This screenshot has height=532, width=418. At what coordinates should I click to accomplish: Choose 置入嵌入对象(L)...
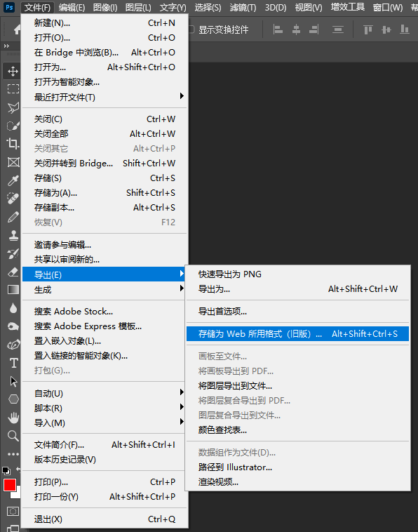tap(104, 340)
